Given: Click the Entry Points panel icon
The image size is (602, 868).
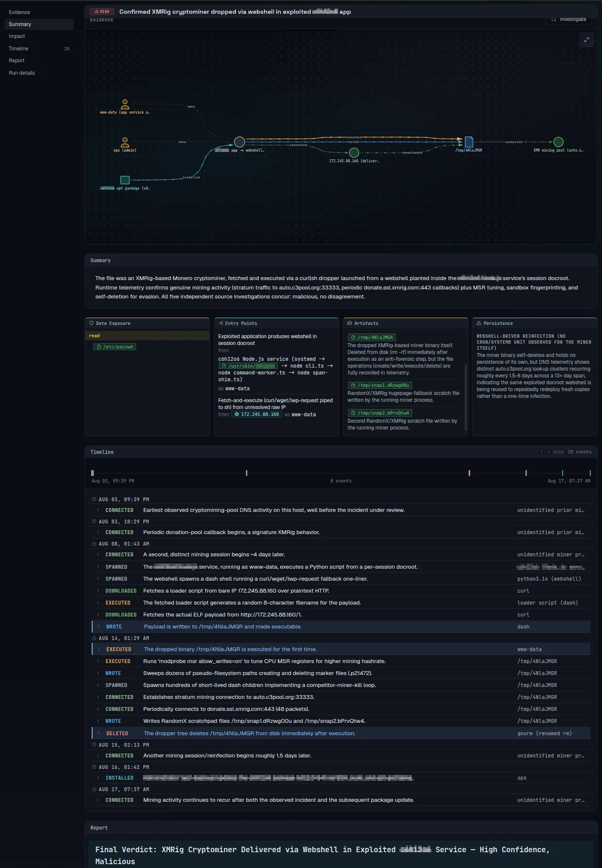Looking at the screenshot, I should point(221,323).
